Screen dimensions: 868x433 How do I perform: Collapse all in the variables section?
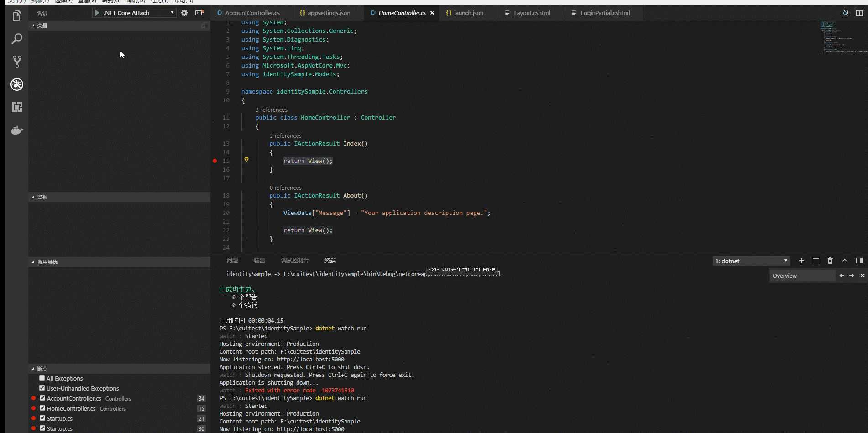[204, 26]
